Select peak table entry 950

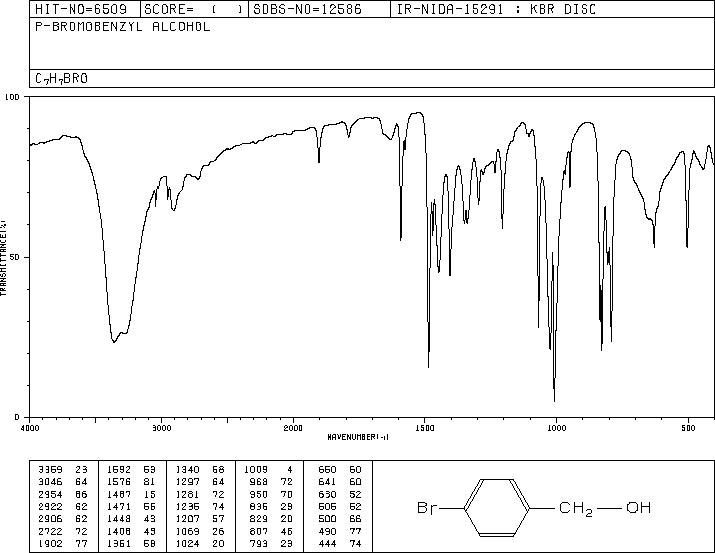click(x=259, y=494)
